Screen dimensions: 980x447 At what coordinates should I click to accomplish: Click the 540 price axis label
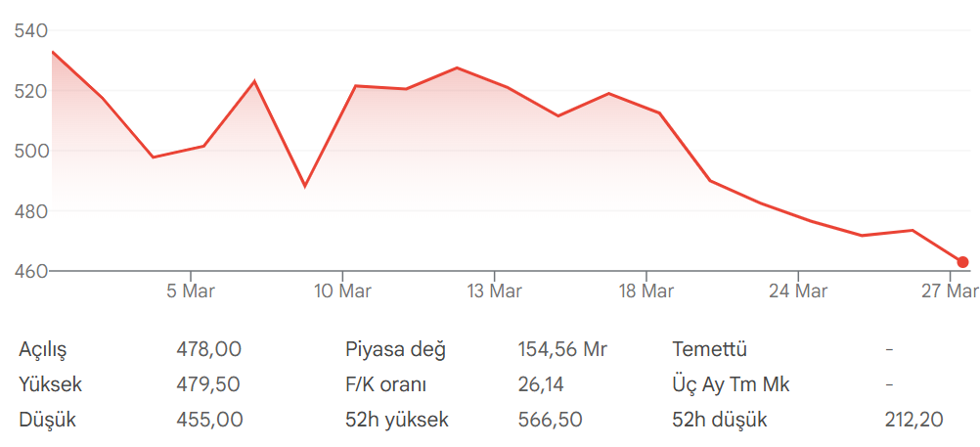click(31, 31)
